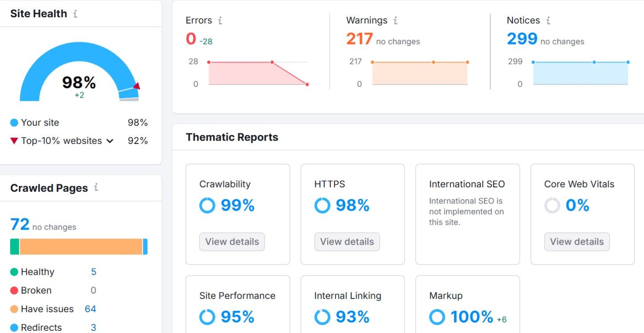Open the Site Performance 95% score

pos(238,317)
